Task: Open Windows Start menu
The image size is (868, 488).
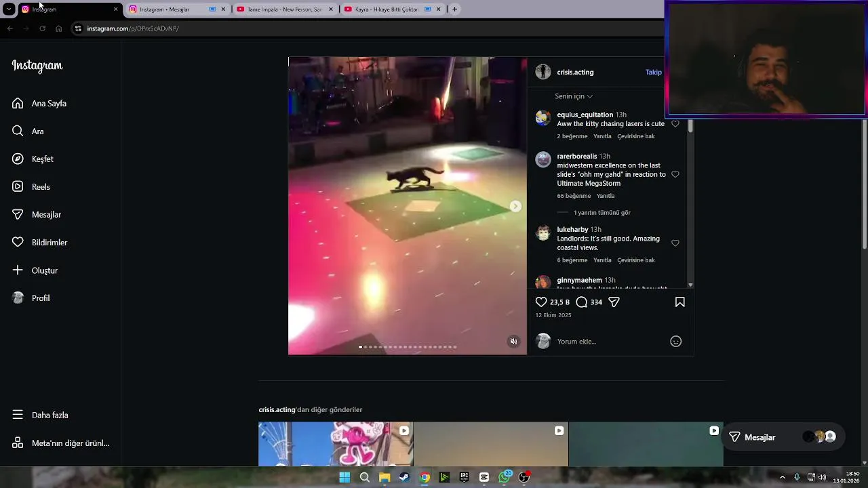Action: click(344, 477)
